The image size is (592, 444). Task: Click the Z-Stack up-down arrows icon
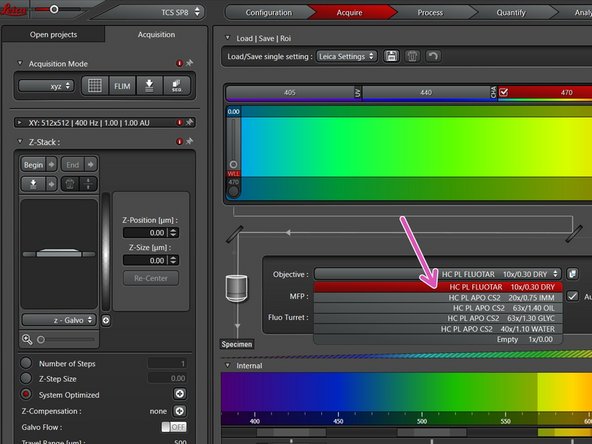[x=88, y=184]
